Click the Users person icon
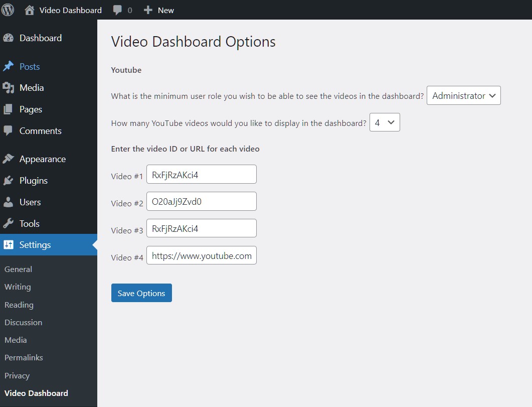 click(x=8, y=202)
